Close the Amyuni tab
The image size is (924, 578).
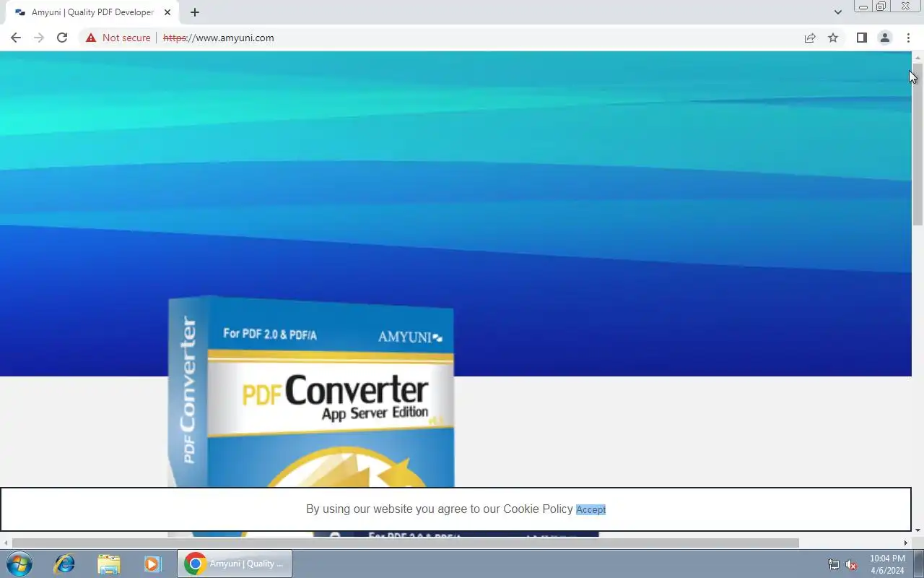[x=167, y=12]
